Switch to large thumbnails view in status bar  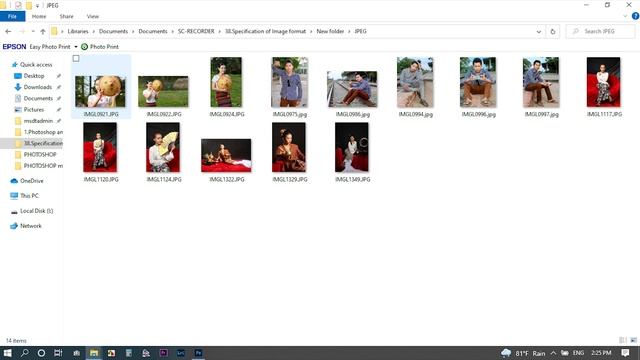633,340
